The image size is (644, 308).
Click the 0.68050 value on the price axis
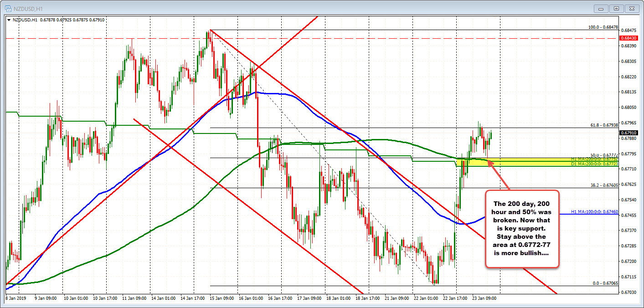point(629,107)
